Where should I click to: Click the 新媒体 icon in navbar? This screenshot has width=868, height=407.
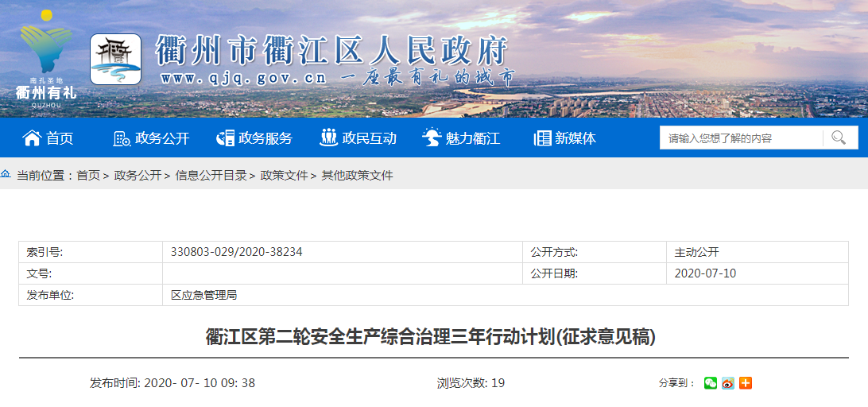click(543, 138)
